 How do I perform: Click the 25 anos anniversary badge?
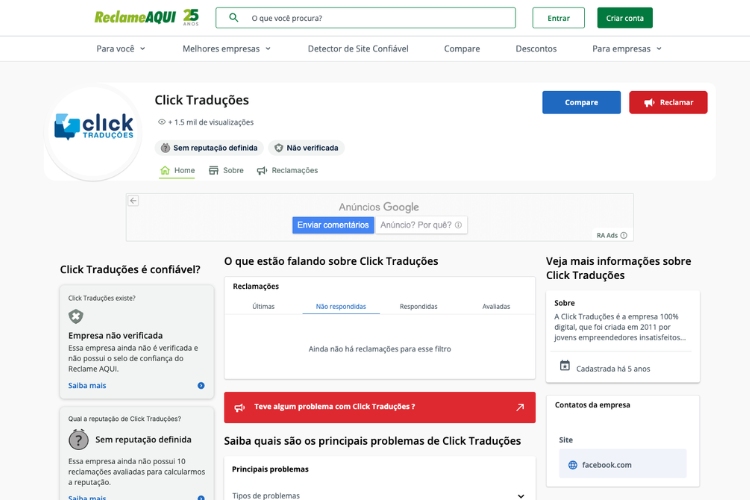[191, 17]
